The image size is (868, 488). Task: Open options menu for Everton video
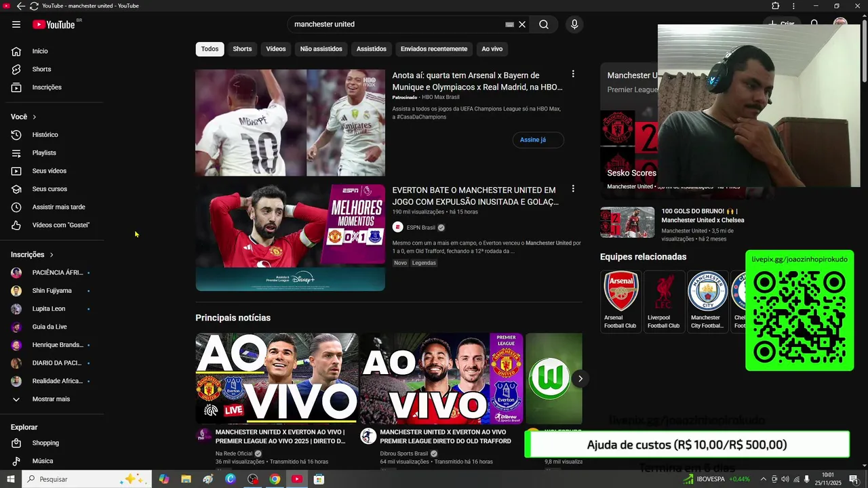573,188
